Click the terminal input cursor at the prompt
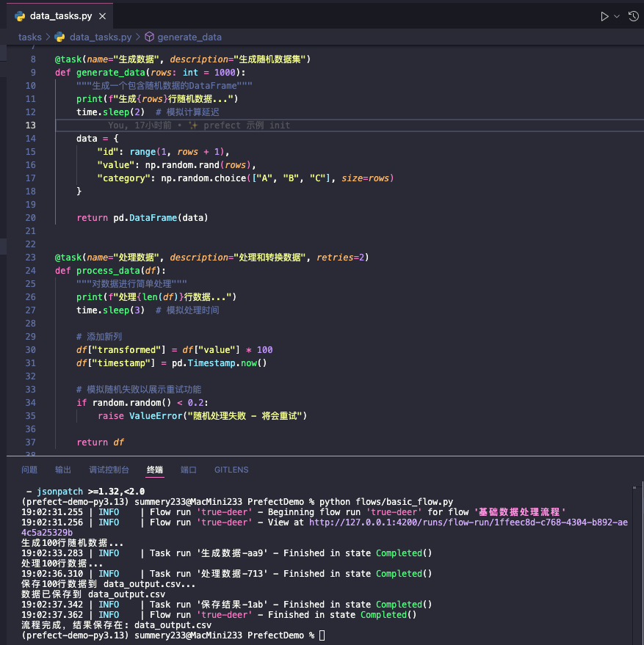Screen dimensions: 644x645 tap(322, 635)
